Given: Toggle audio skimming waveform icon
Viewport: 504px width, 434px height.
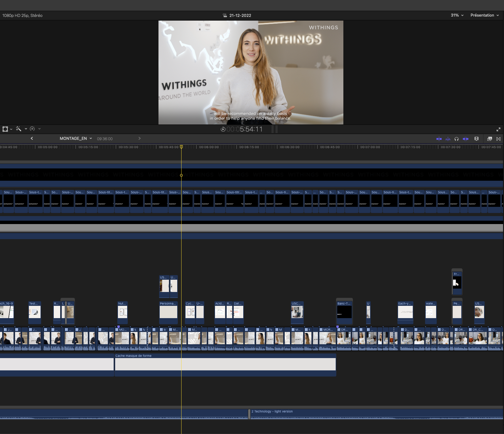Looking at the screenshot, I should [448, 139].
